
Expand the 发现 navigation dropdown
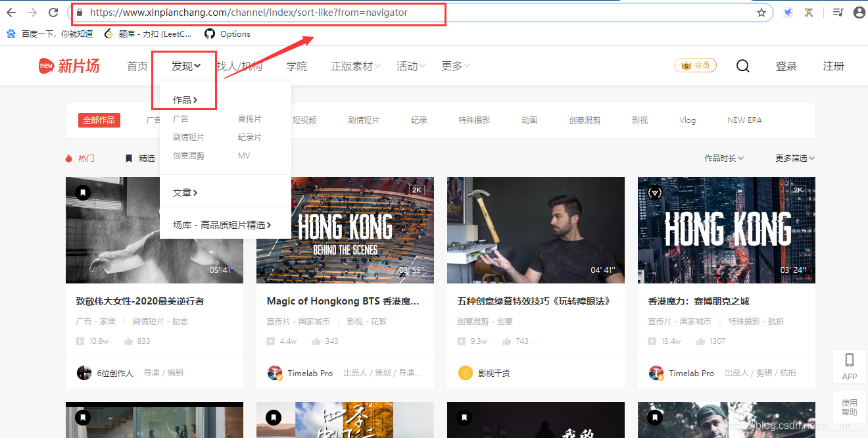click(186, 66)
